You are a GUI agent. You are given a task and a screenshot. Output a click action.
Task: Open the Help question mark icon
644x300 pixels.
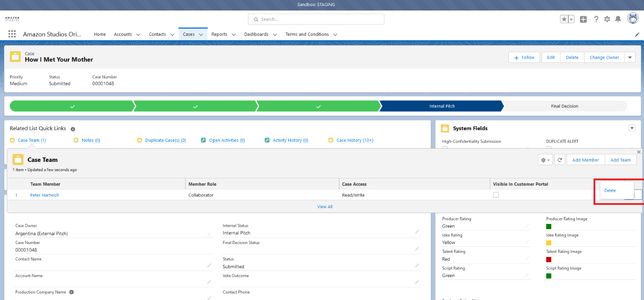coord(596,19)
